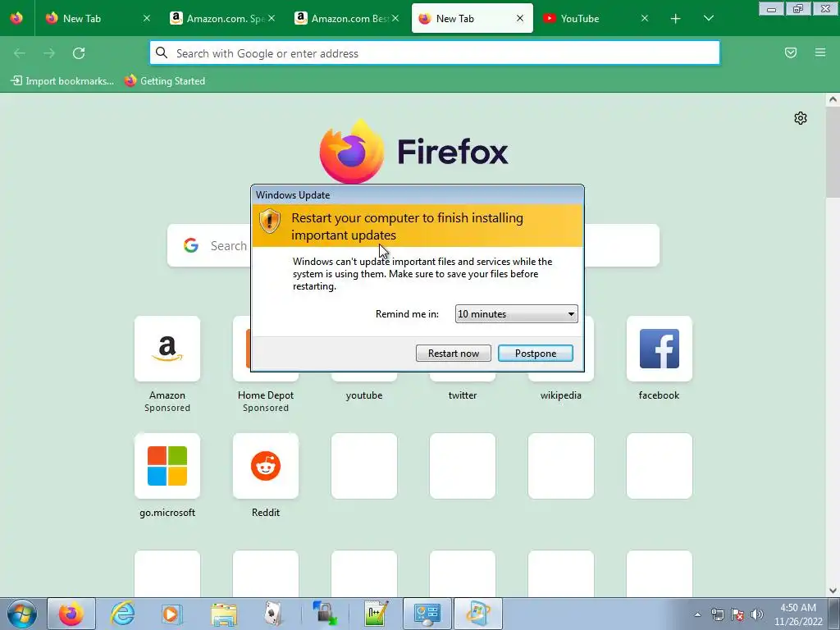Open a new tab with the plus button

pos(676,19)
